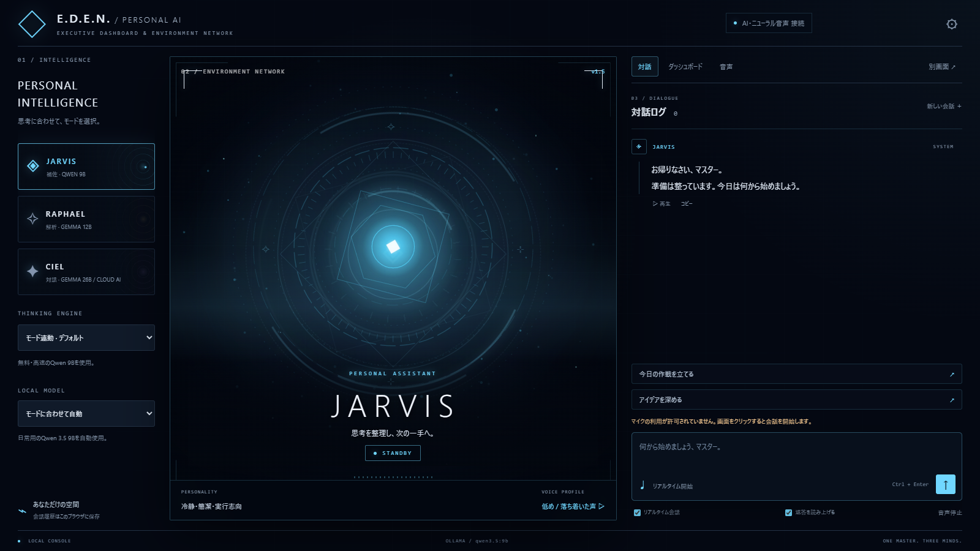980x551 pixels.
Task: Click the STANDBY status button
Action: pos(393,453)
